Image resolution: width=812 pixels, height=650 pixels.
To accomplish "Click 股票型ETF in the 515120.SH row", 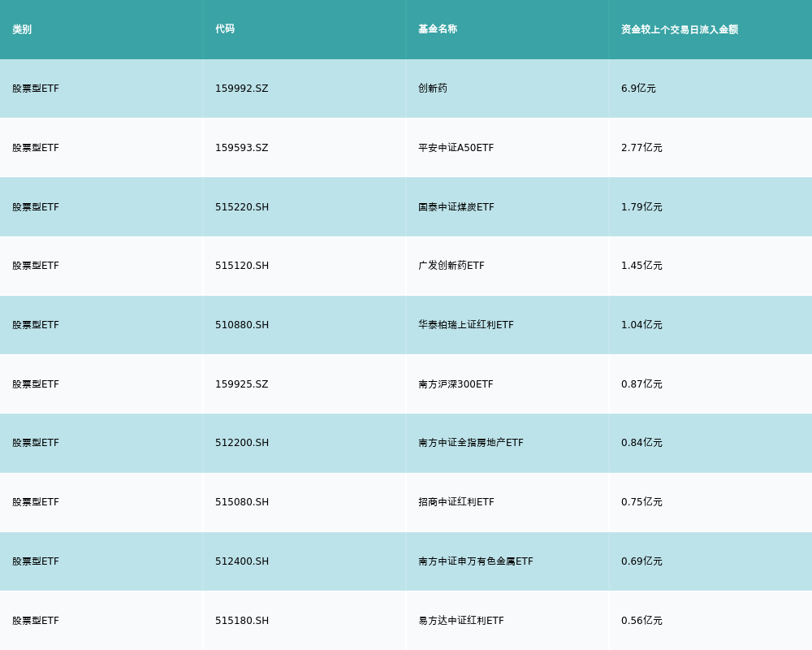I will [x=36, y=266].
